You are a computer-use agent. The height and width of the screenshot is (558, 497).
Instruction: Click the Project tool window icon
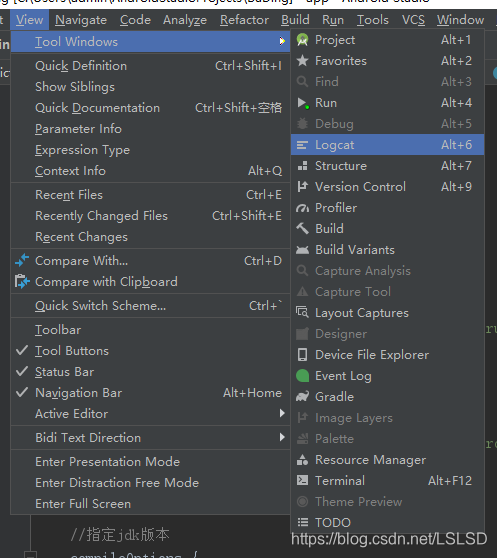(302, 40)
